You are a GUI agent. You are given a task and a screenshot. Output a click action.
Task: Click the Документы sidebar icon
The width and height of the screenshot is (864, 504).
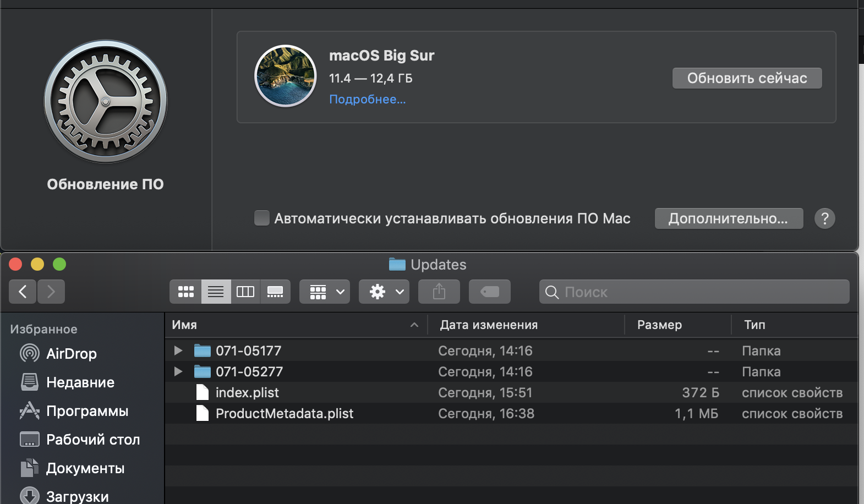pyautogui.click(x=30, y=468)
